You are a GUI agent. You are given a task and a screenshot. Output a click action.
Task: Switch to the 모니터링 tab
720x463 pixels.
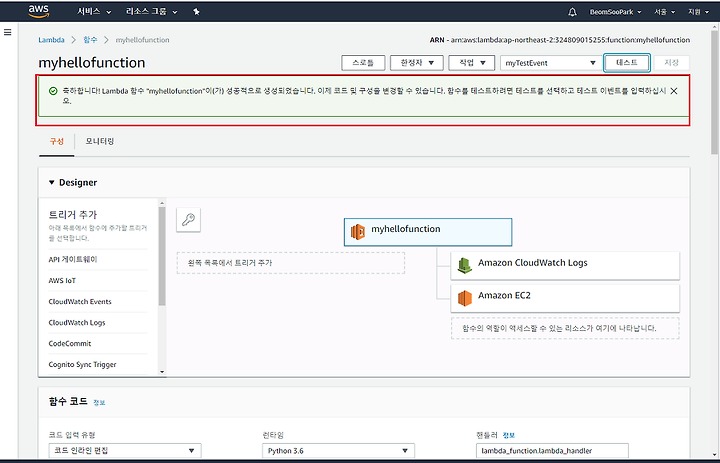pos(100,141)
